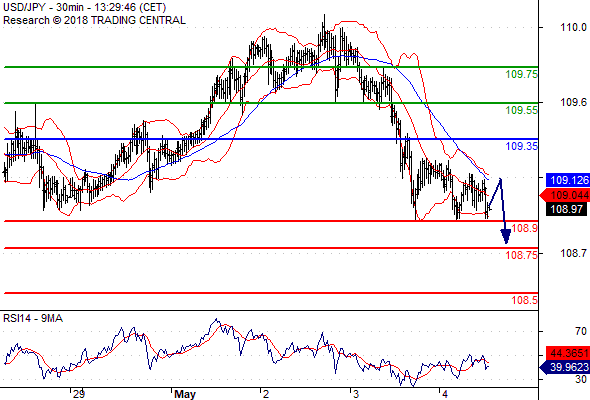Click the blue 39.9623 RSI value tag
Image resolution: width=590 pixels, height=400 pixels.
[565, 367]
